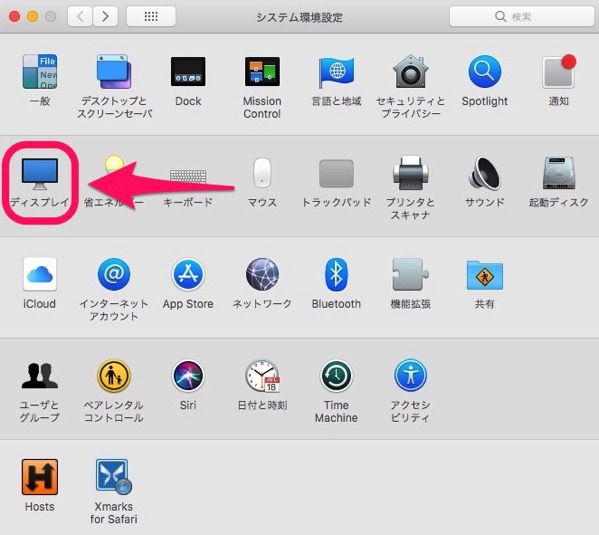The image size is (599, 535).
Task: Open ネットワーク (Network) preferences
Action: pyautogui.click(x=262, y=274)
